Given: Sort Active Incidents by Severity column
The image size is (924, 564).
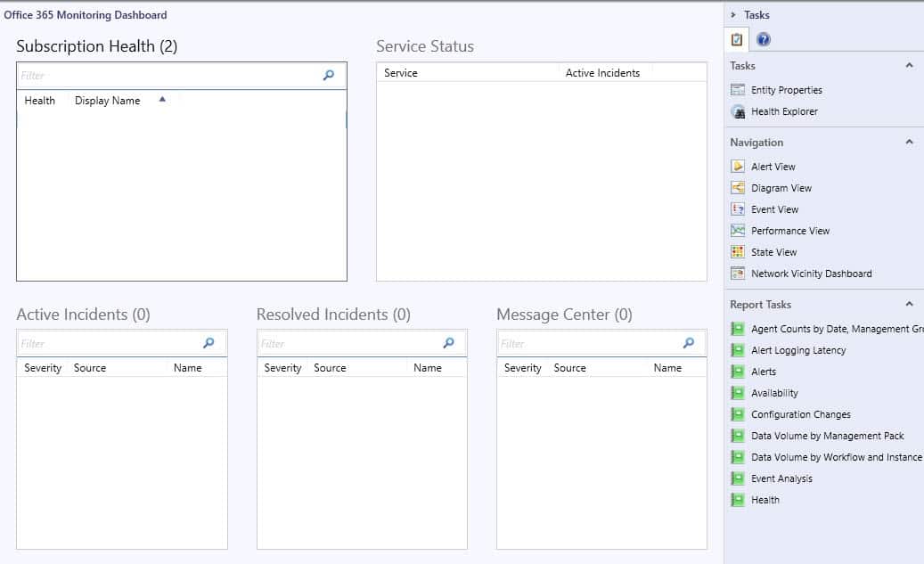Looking at the screenshot, I should (x=43, y=368).
